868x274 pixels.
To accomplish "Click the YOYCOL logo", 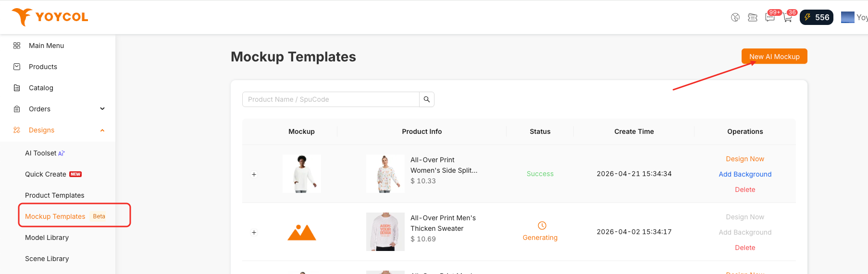I will pos(50,17).
